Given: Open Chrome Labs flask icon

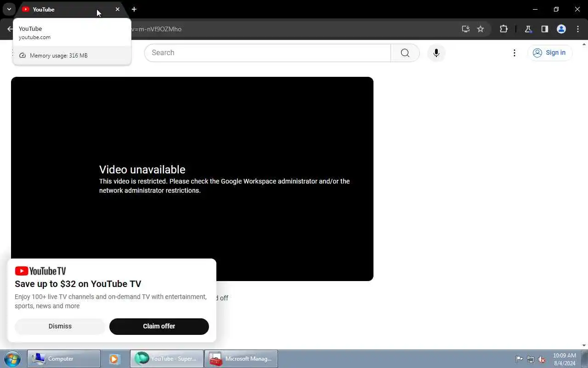Looking at the screenshot, I should click(528, 29).
